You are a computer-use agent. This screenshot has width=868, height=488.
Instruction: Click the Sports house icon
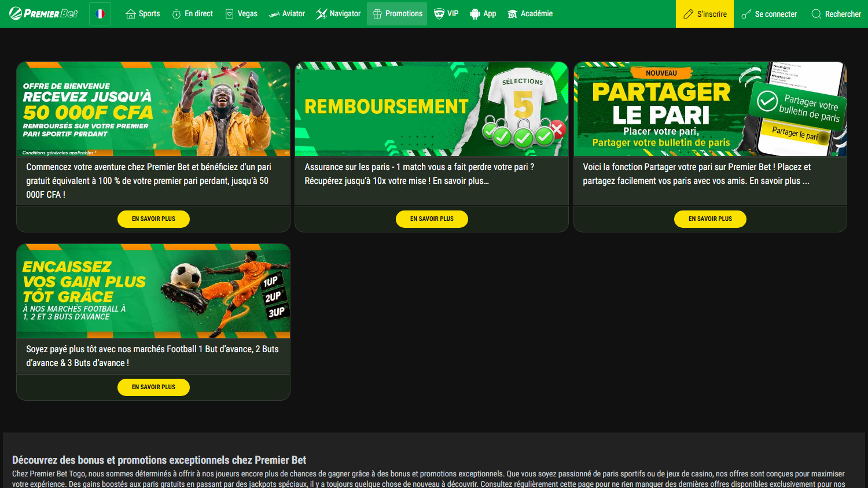click(131, 14)
